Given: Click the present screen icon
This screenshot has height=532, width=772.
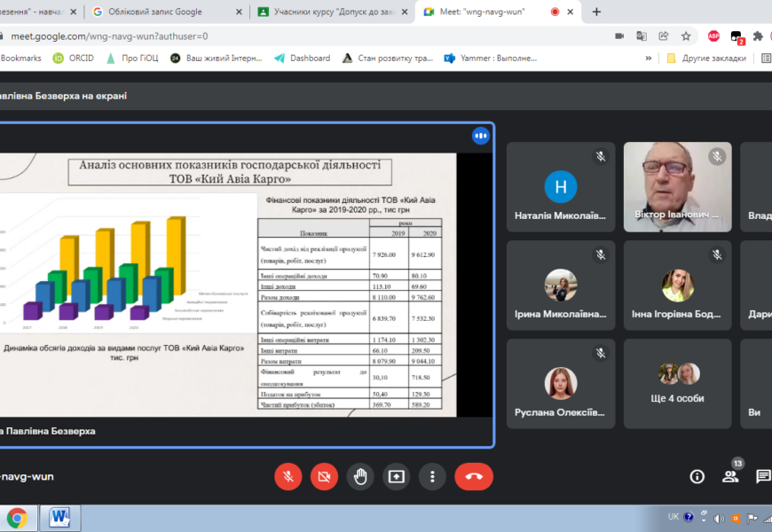Looking at the screenshot, I should [396, 476].
